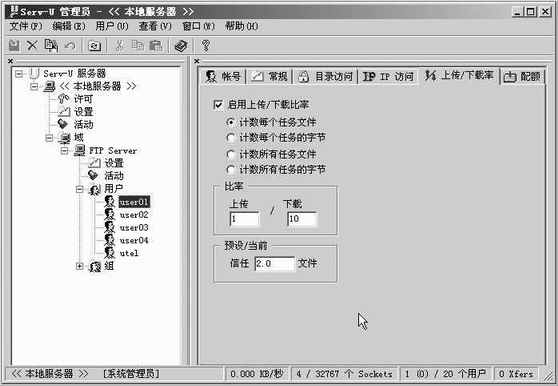
Task: Click the Cut scissors toolbar icon
Action: (x=120, y=46)
